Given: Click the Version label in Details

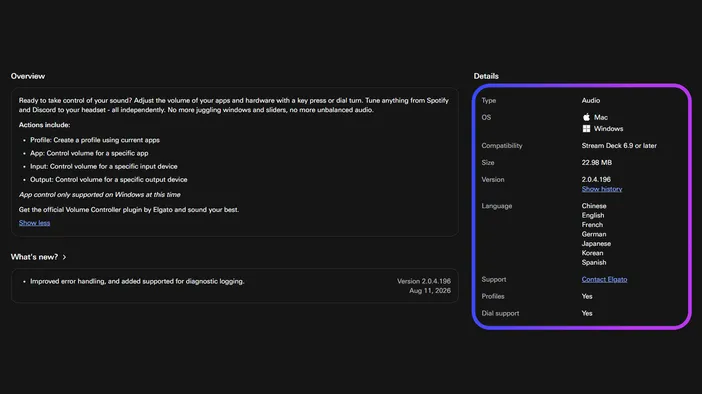Looking at the screenshot, I should tap(493, 180).
